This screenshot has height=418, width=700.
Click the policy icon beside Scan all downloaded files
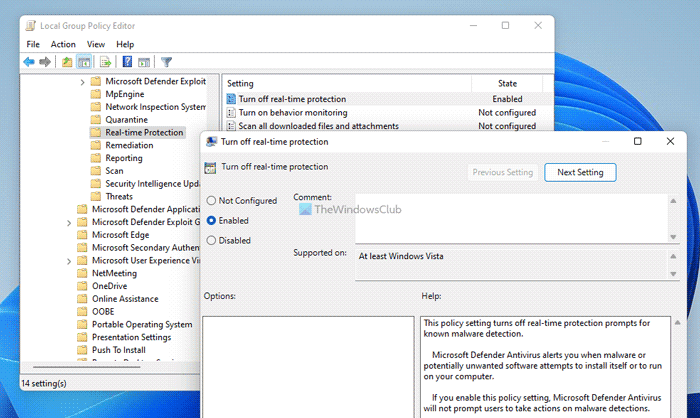(x=231, y=126)
